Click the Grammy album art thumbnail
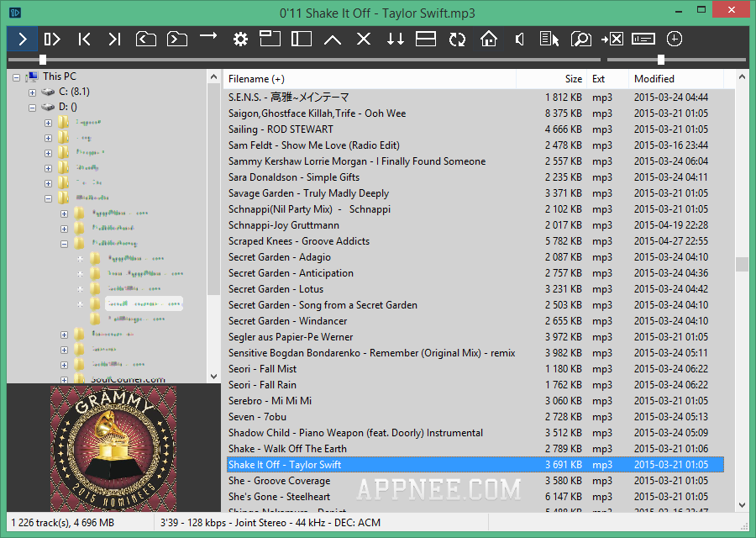 [x=113, y=448]
